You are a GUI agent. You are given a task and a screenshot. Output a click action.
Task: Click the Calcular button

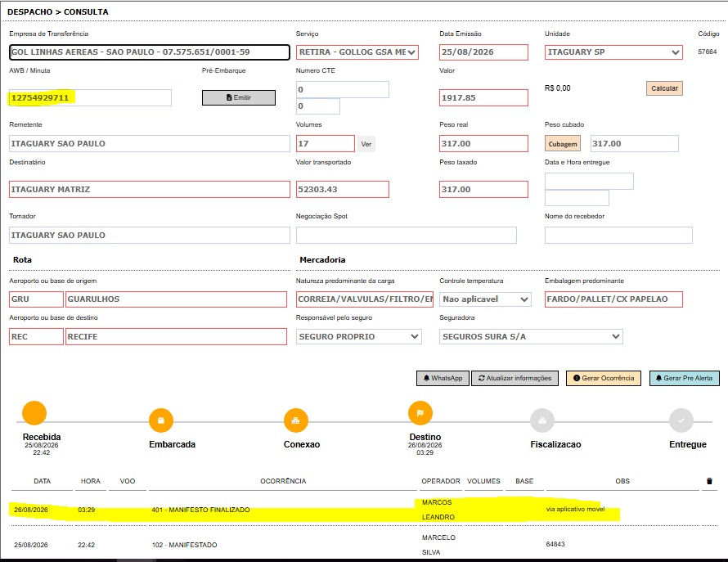[664, 88]
